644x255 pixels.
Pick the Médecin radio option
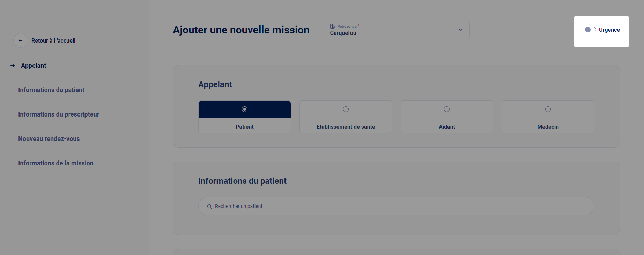pos(548,109)
